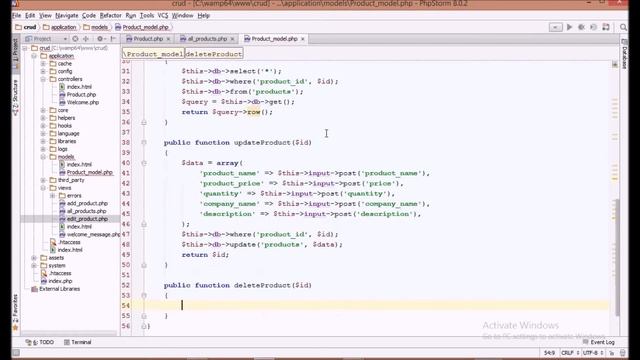Collapse the models folder node
The height and width of the screenshot is (360, 640).
[x=43, y=157]
